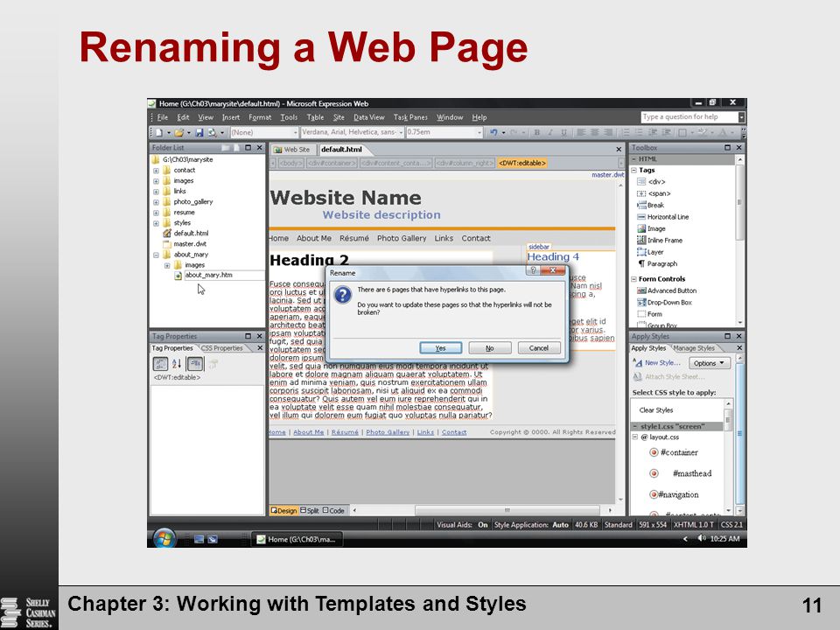The image size is (840, 630).
Task: Toggle Italic formatting in toolbar
Action: [x=549, y=132]
